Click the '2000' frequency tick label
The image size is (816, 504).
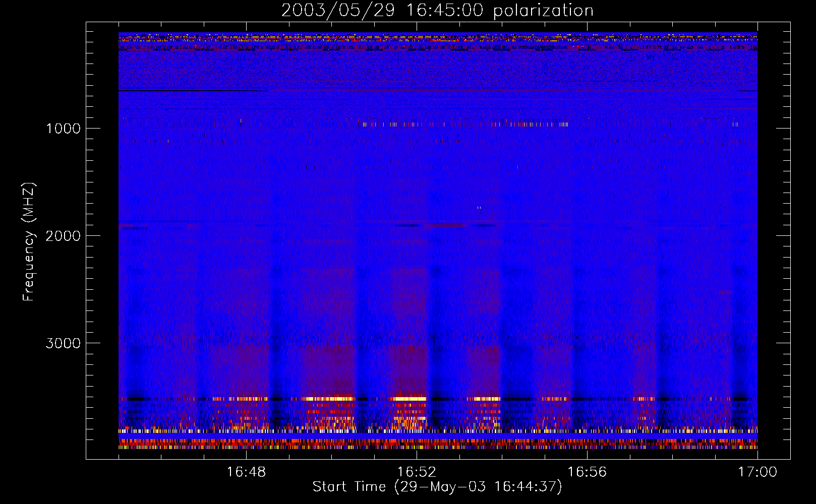point(63,236)
